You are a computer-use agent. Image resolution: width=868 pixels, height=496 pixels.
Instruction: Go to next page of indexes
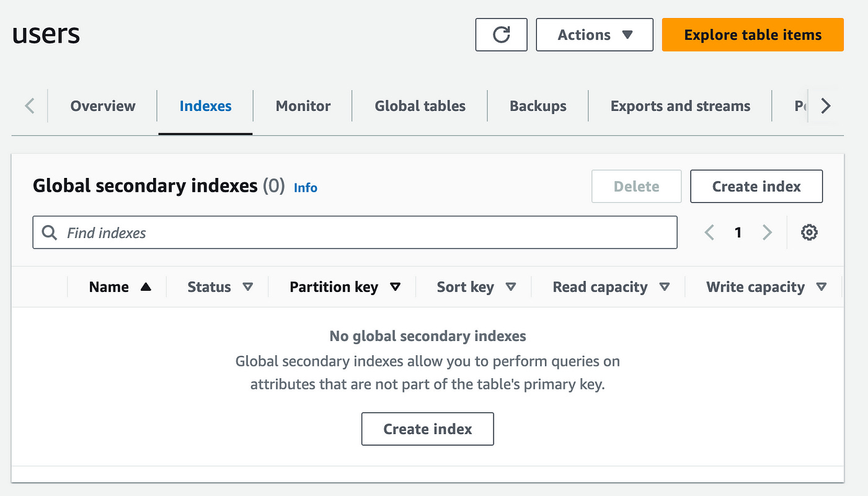tap(767, 232)
